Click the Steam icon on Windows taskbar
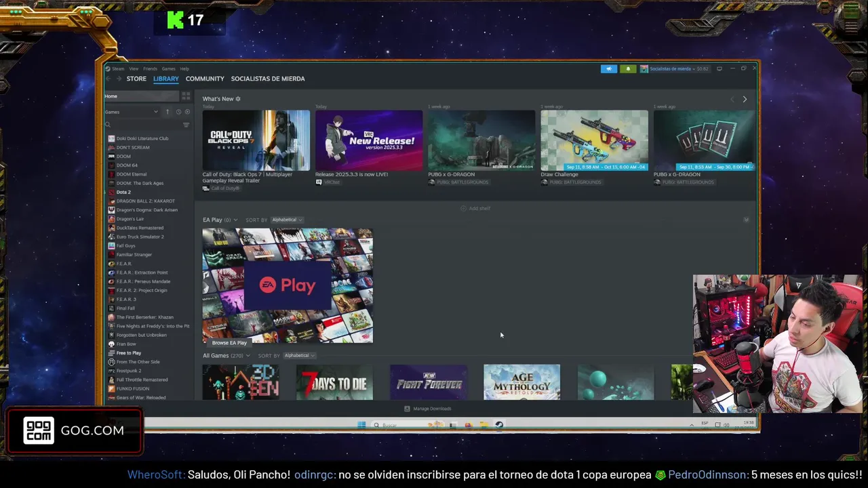The image size is (868, 488). [x=499, y=425]
